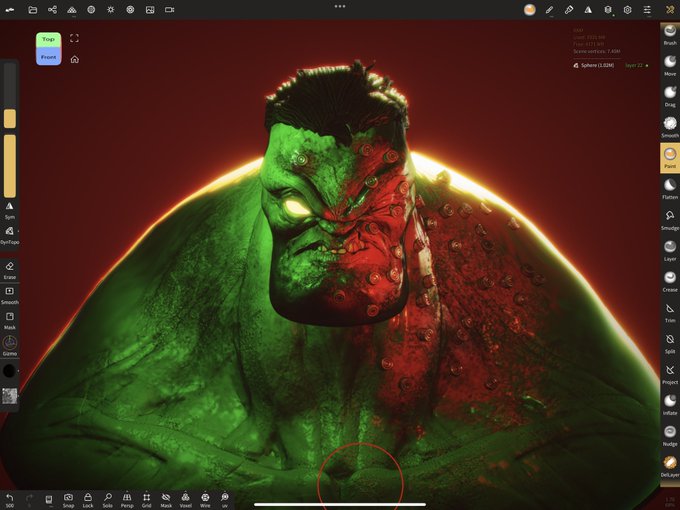Select the Trim tool
This screenshot has width=680, height=510.
point(670,312)
